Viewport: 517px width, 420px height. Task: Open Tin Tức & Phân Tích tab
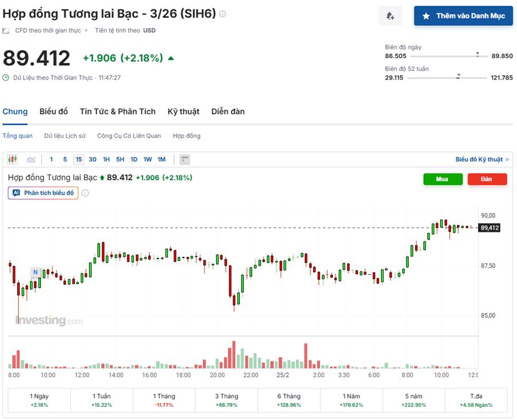pyautogui.click(x=118, y=112)
